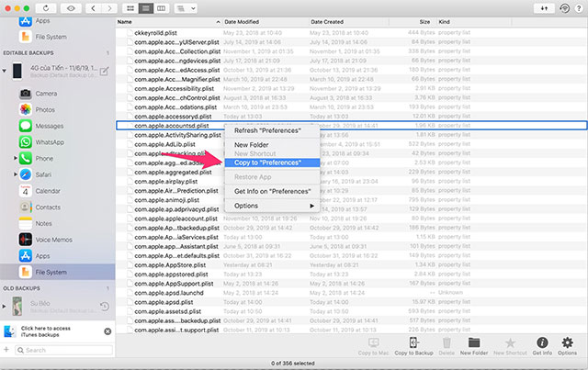Open the Options submenu in context menu

click(x=272, y=206)
